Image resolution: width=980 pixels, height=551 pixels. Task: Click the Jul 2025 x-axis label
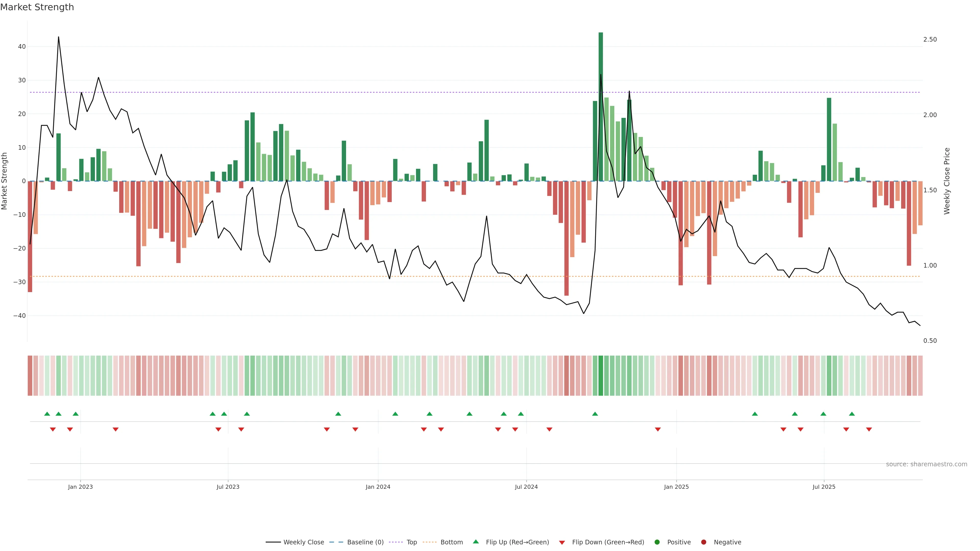pos(824,487)
